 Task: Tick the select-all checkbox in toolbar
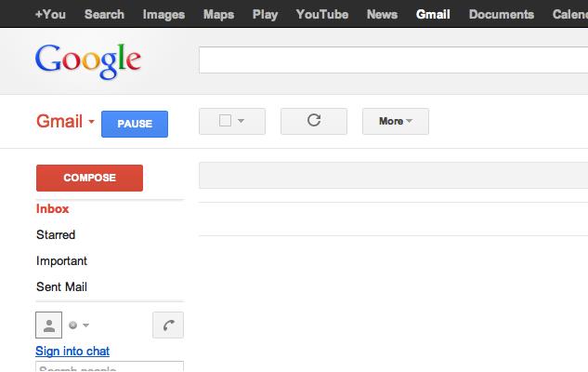225,121
